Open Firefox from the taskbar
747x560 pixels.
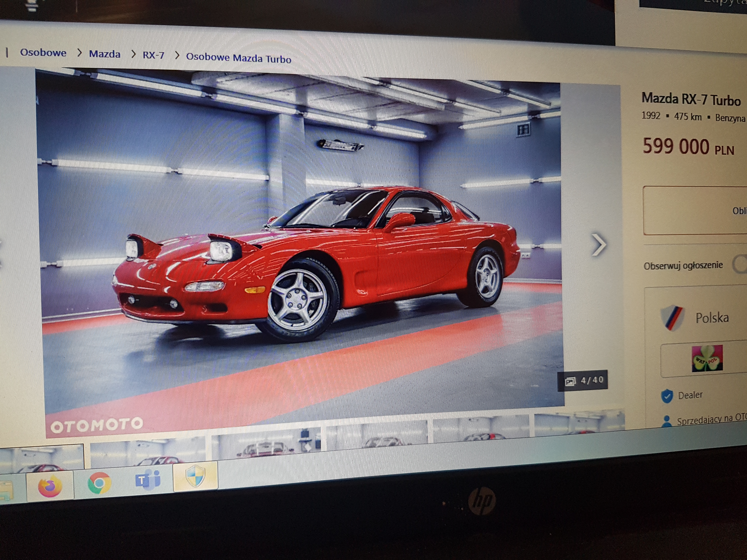pos(50,486)
